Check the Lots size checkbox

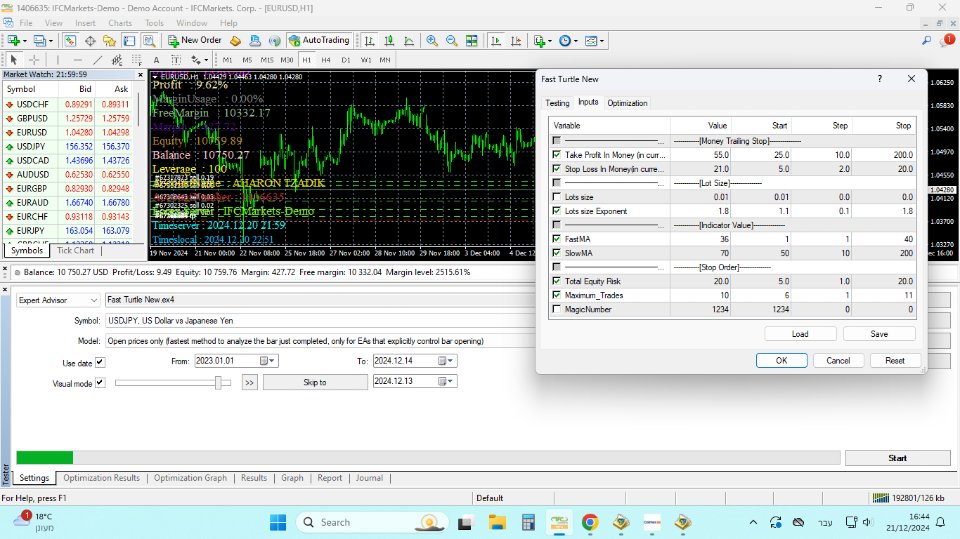(557, 197)
